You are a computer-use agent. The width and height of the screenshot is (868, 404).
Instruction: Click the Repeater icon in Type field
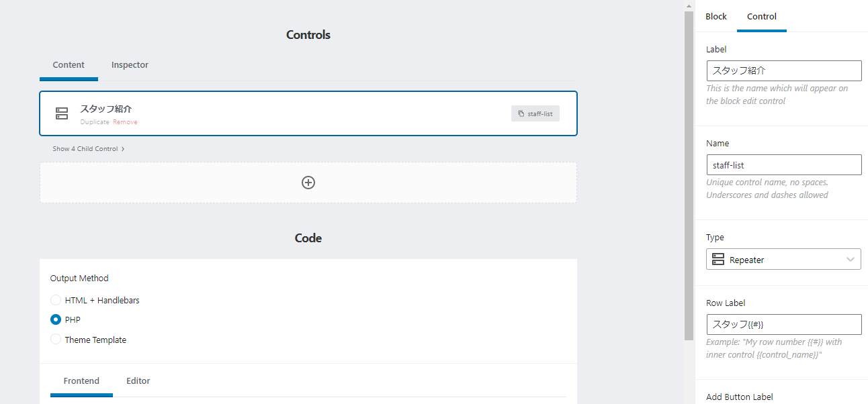tap(718, 260)
